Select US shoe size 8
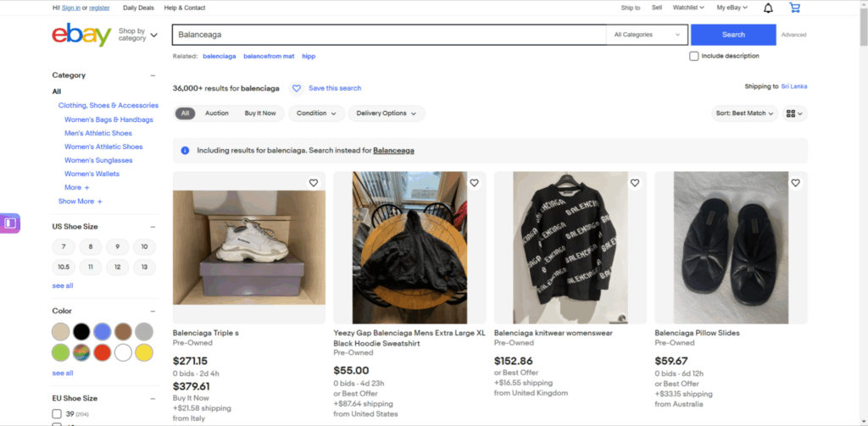 (x=91, y=246)
